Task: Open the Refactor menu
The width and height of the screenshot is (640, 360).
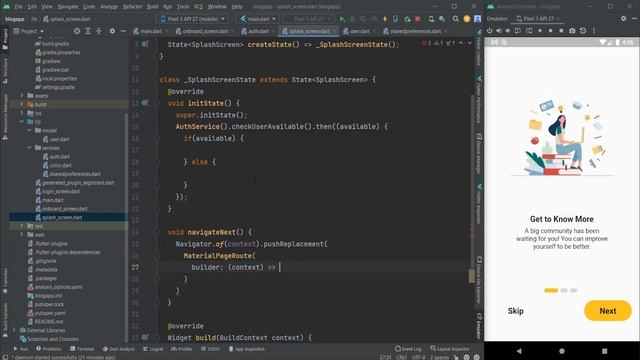Action: click(132, 7)
